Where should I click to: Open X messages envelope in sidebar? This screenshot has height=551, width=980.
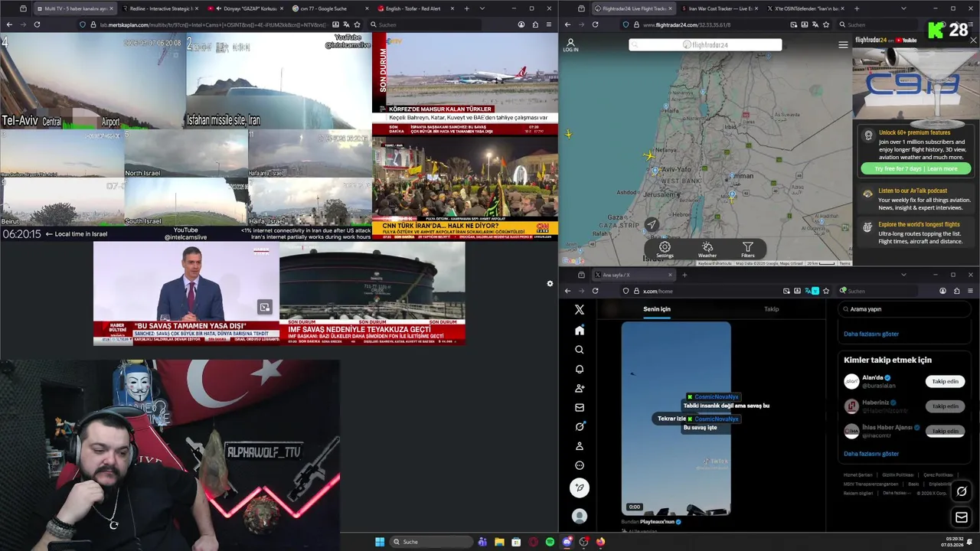click(580, 408)
